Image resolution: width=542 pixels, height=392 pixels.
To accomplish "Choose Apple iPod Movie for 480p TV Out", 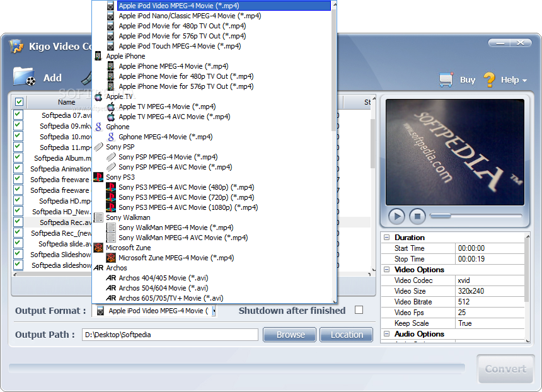I will 182,26.
